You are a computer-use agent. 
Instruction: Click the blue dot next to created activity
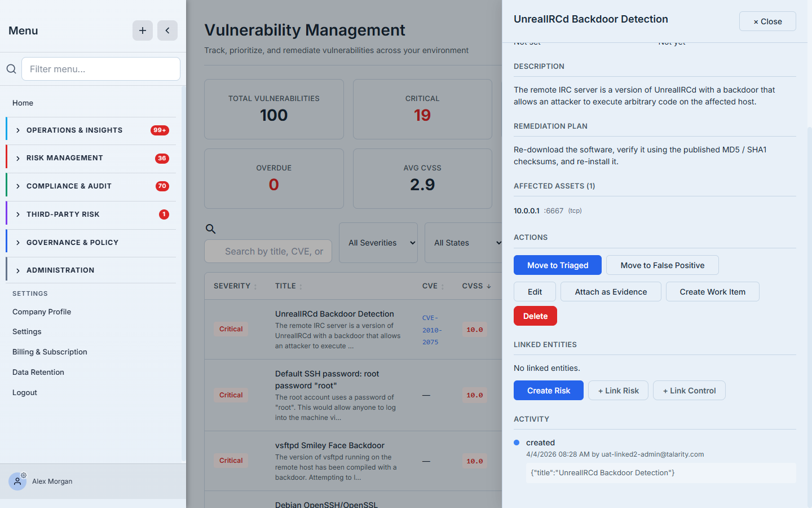tap(517, 443)
